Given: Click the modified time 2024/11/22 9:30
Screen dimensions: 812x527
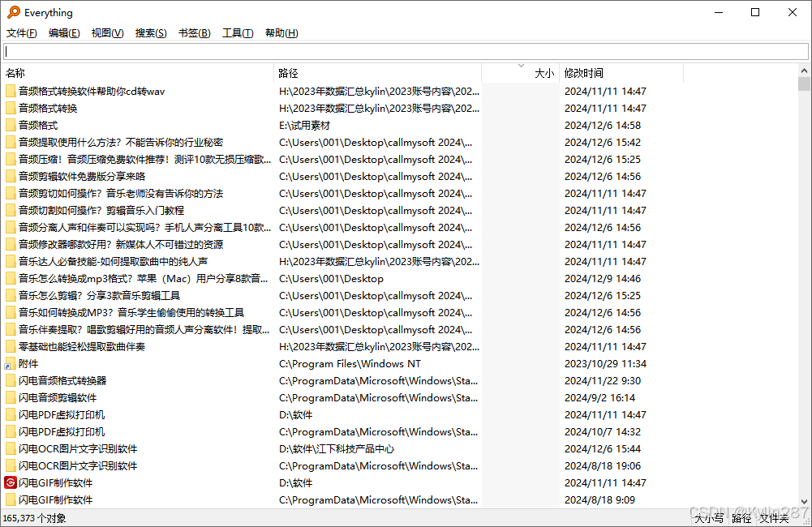Looking at the screenshot, I should click(603, 381).
